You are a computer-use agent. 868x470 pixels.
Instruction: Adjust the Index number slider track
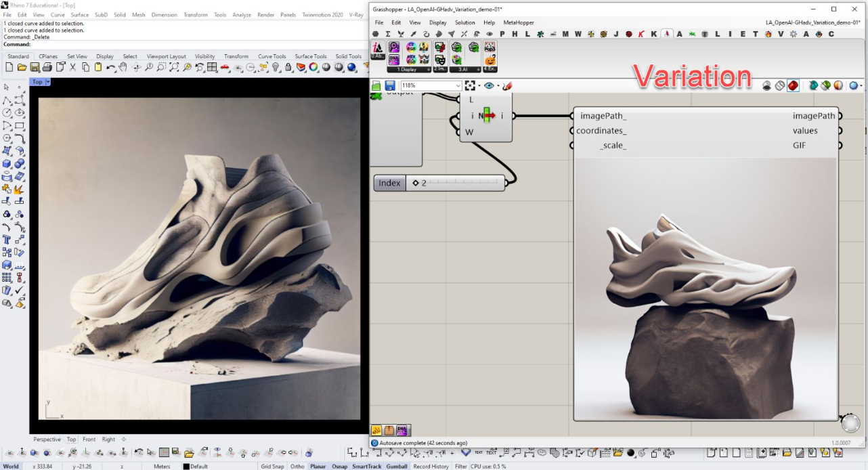(x=455, y=183)
